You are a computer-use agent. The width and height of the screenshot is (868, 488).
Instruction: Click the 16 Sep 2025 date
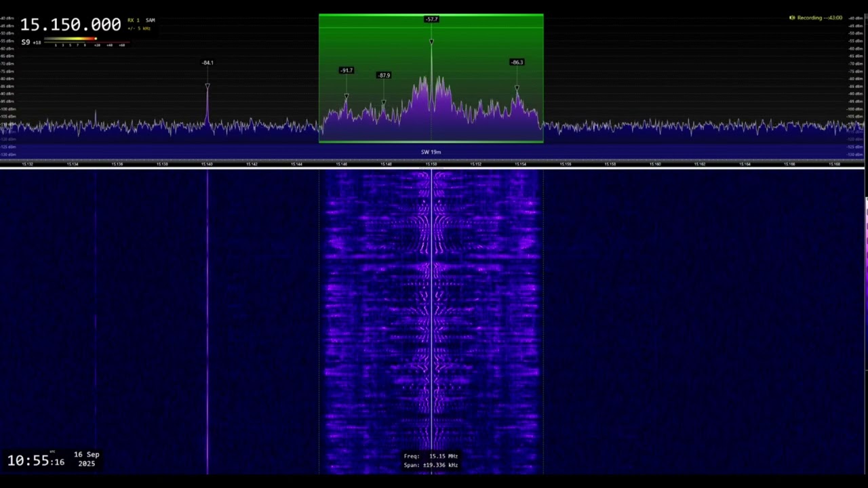click(x=87, y=459)
